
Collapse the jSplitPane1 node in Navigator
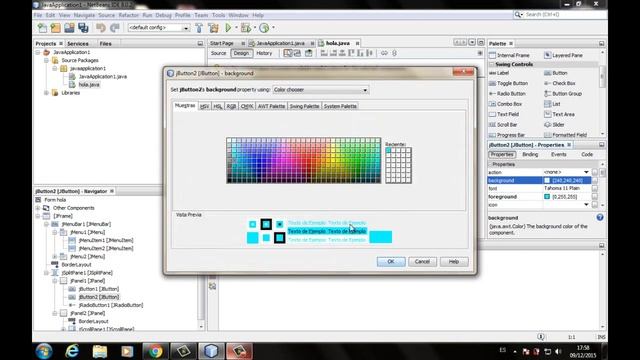[46, 273]
